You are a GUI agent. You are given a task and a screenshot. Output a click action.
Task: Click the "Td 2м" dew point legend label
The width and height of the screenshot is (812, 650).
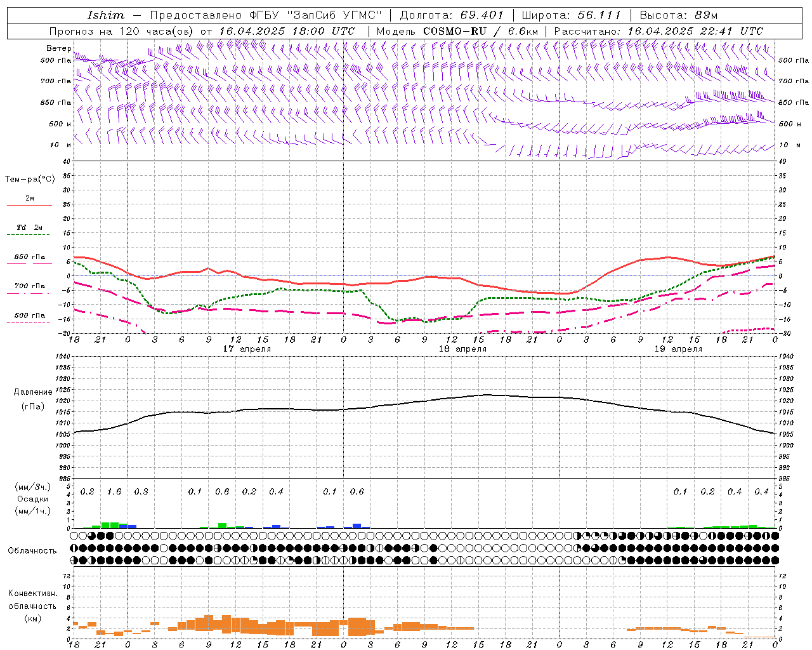30,227
